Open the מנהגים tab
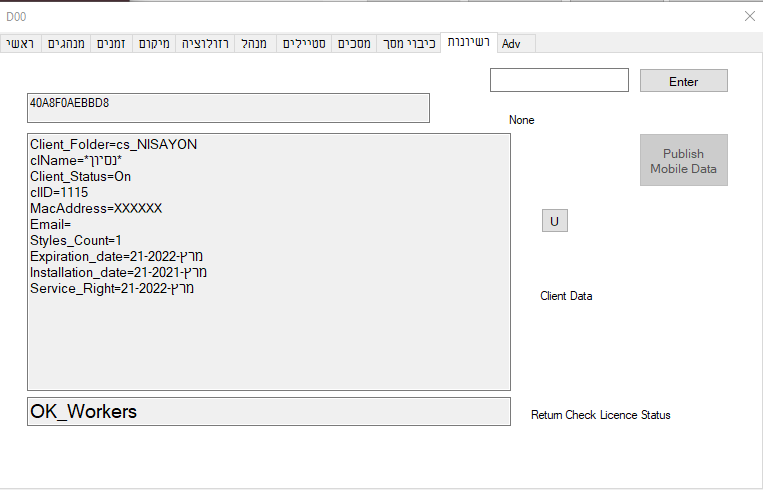 tap(65, 44)
